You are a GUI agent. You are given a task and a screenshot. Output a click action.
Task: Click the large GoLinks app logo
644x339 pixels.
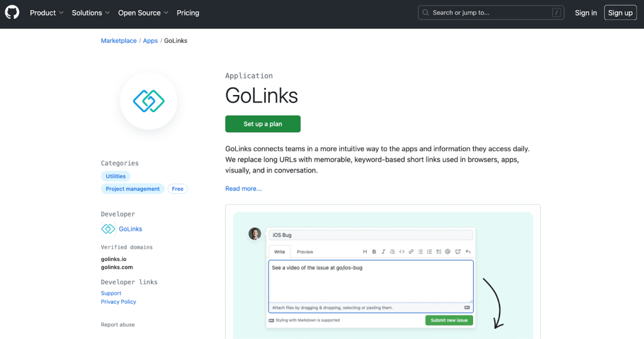[148, 101]
